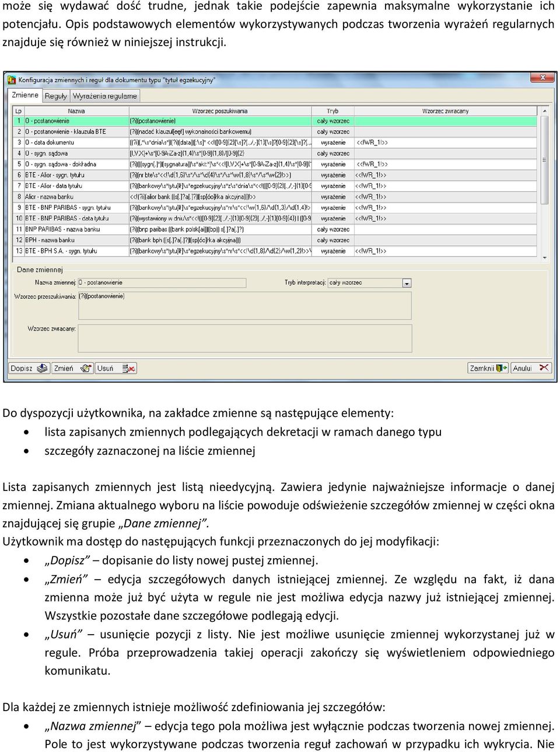Image resolution: width=560 pixels, height=752 pixels.
Task: Select row "BTE - BNP PARIBAS - data tytułu"
Action: tap(274, 218)
